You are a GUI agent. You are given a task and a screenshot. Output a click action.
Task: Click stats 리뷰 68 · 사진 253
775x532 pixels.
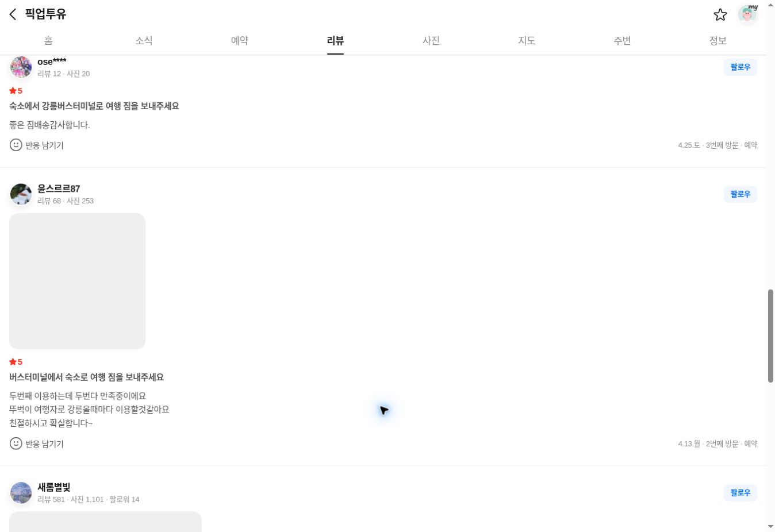pos(66,201)
